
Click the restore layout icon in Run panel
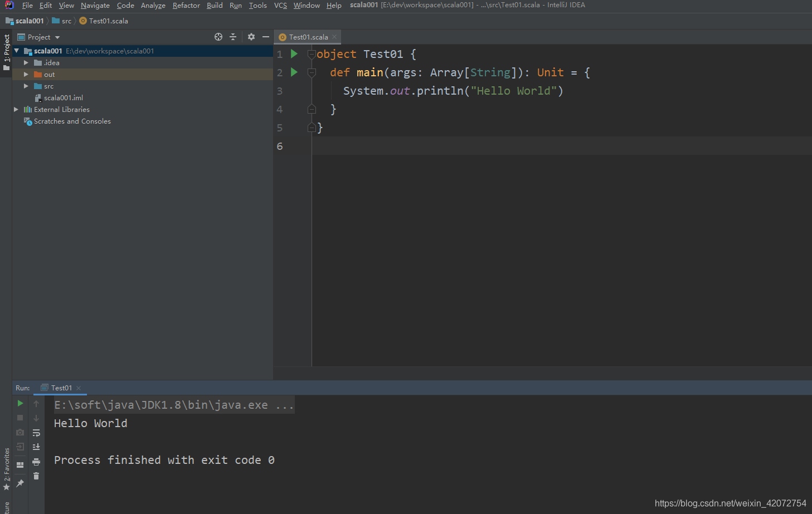[x=20, y=464]
